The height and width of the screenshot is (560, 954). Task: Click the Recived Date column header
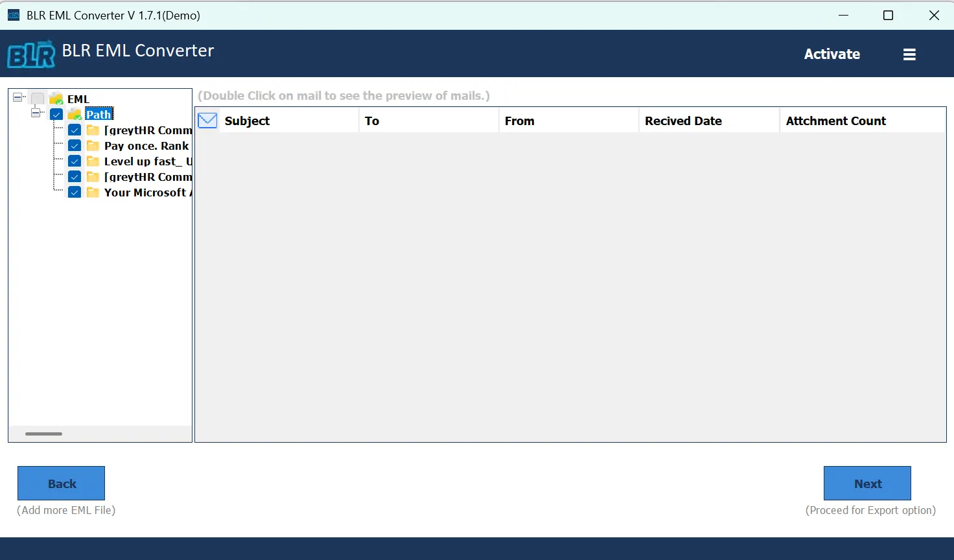708,121
